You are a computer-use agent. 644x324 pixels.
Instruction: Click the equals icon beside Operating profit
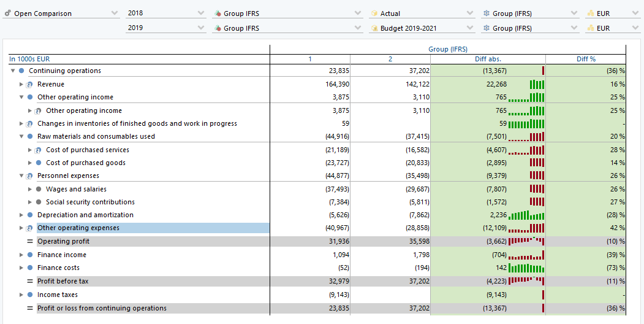pyautogui.click(x=30, y=242)
